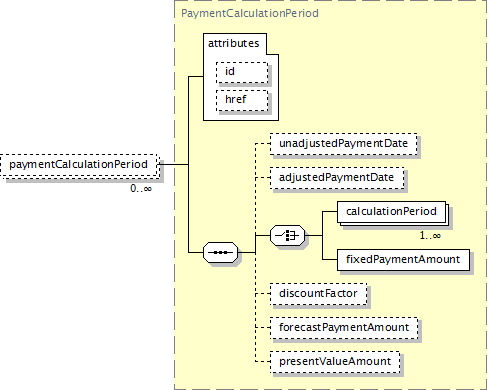Select the discountFactor optional element
487x390 pixels.
click(318, 294)
